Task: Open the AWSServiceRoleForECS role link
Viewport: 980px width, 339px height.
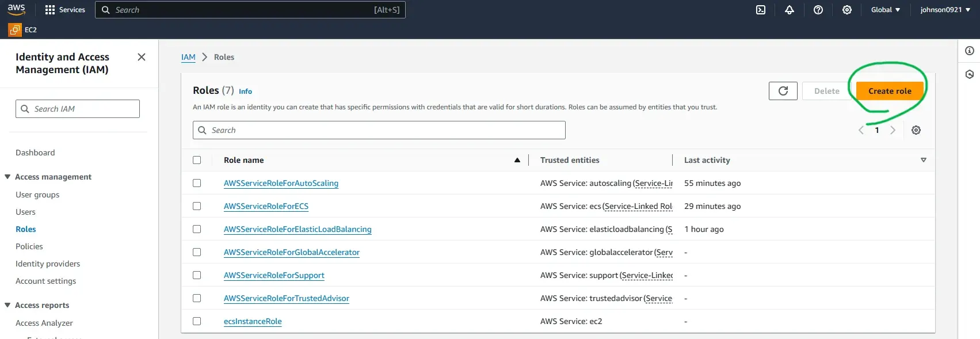Action: coord(266,206)
